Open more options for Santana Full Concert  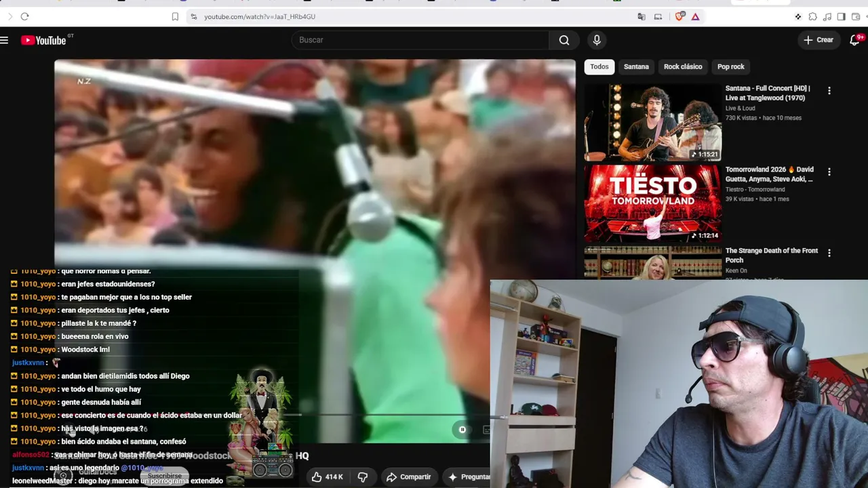[829, 91]
